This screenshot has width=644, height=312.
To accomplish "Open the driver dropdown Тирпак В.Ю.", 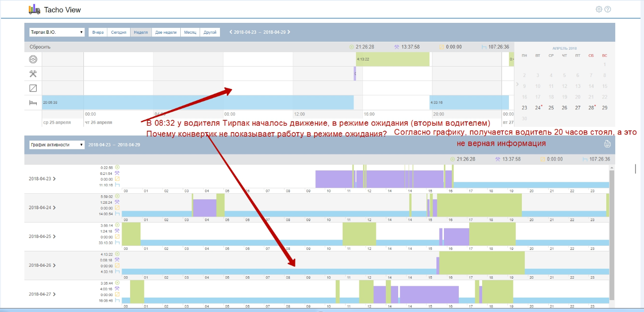I will coord(57,32).
